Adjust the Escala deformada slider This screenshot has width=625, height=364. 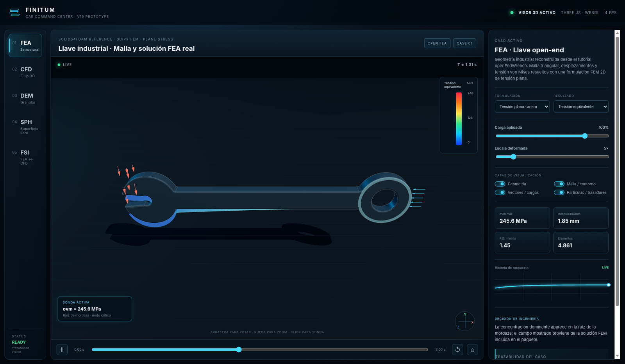[x=552, y=157]
